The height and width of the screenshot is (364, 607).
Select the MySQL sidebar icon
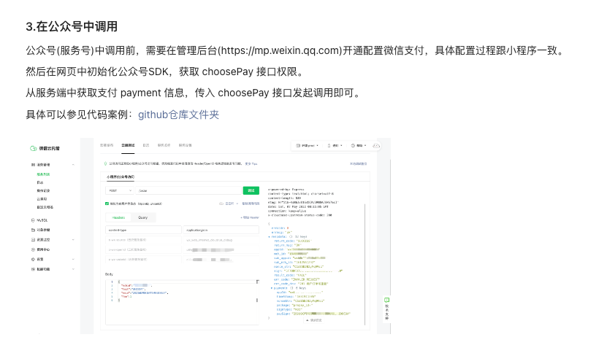click(33, 220)
